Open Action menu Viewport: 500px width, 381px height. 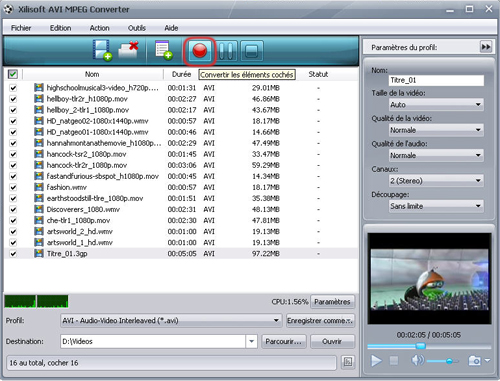pos(99,28)
